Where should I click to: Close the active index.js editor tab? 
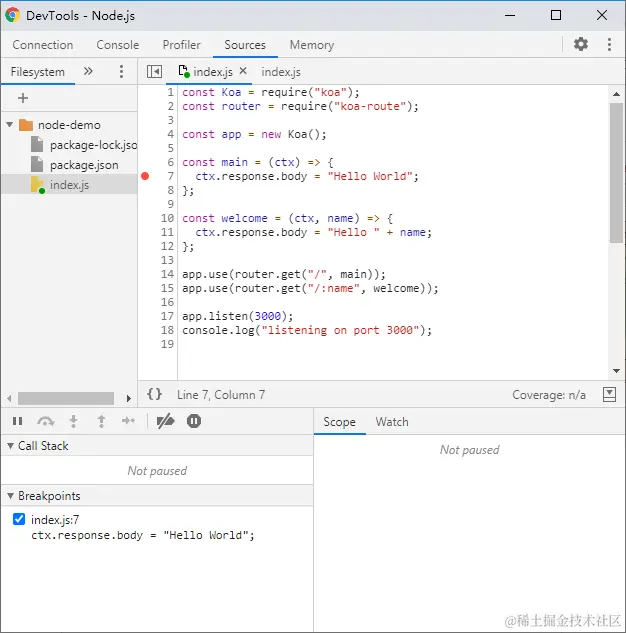click(x=243, y=71)
